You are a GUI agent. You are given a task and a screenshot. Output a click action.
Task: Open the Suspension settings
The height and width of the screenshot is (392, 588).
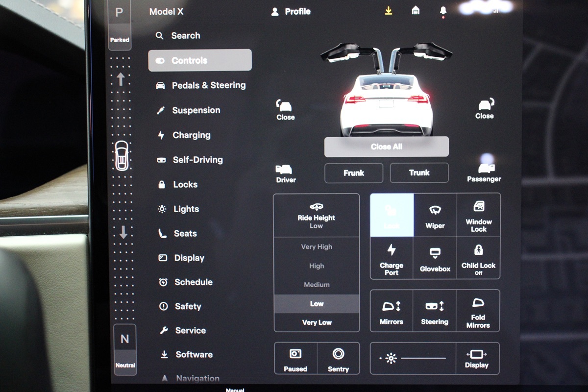(x=188, y=110)
